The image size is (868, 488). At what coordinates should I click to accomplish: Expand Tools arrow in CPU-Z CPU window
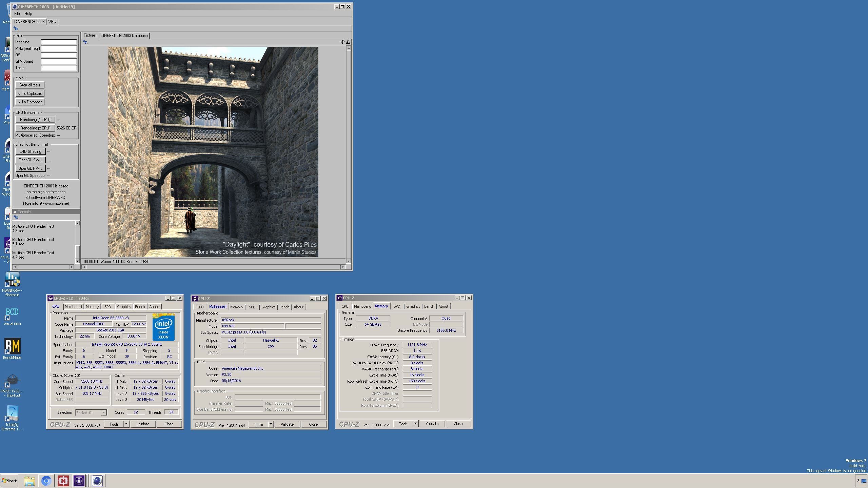126,424
